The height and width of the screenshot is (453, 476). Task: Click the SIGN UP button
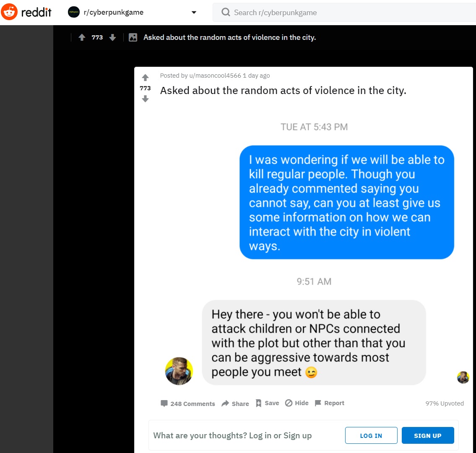point(428,435)
